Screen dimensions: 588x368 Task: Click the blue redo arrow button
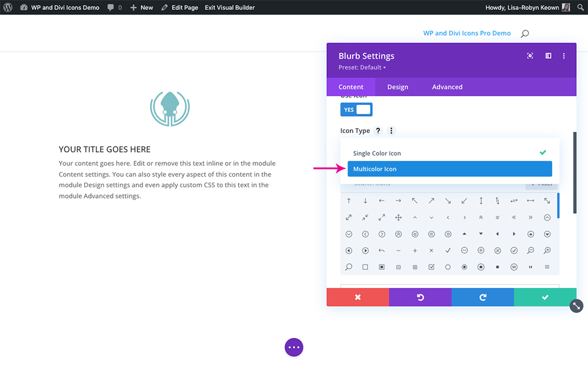coord(483,297)
